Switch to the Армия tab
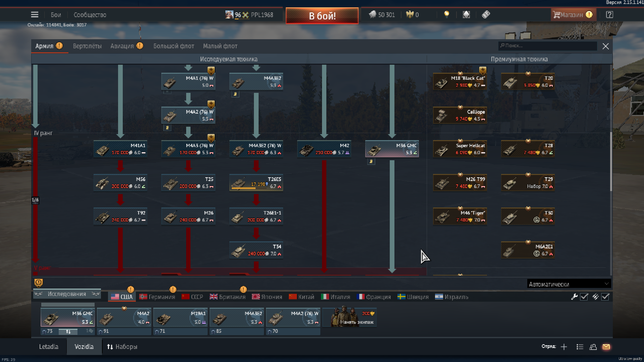The height and width of the screenshot is (362, 644). tap(49, 46)
